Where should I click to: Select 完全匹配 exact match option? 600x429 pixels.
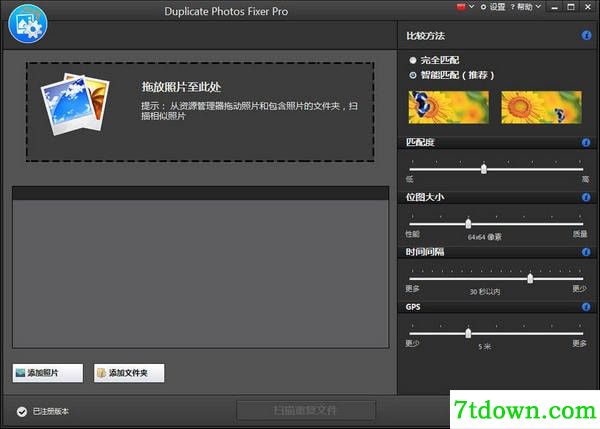434,60
